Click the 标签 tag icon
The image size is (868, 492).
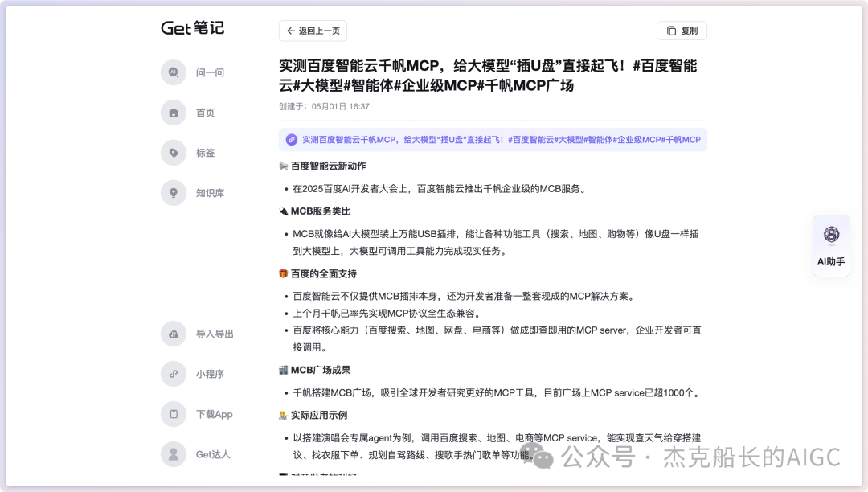pos(174,153)
